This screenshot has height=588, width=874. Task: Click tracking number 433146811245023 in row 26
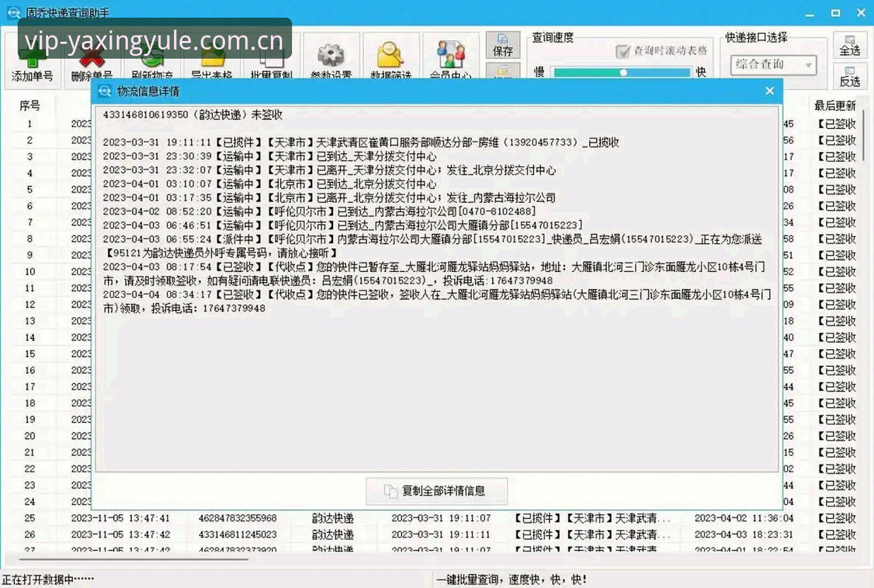[238, 535]
